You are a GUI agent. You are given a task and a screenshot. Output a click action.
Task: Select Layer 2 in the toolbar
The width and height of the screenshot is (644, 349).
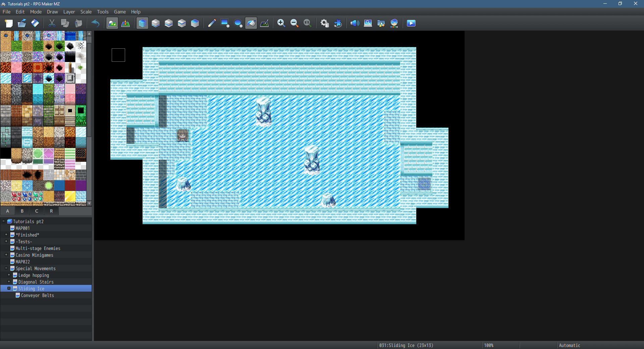click(x=168, y=23)
